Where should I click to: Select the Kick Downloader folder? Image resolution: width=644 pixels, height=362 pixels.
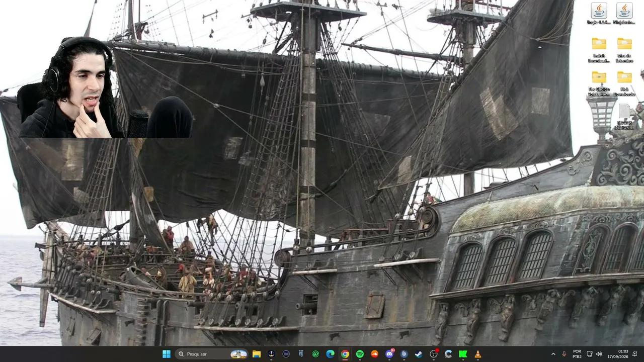tap(624, 83)
